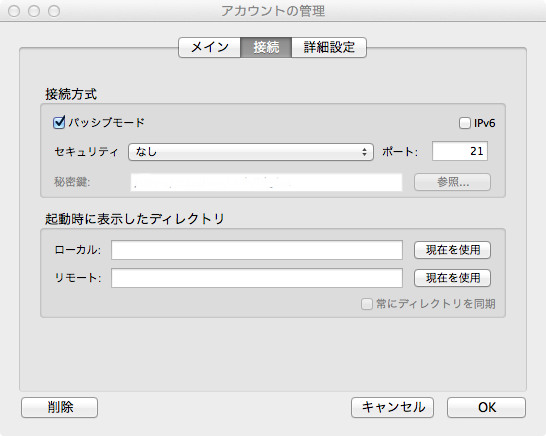Open the セキュリティ dropdown menu
546x436 pixels.
251,152
